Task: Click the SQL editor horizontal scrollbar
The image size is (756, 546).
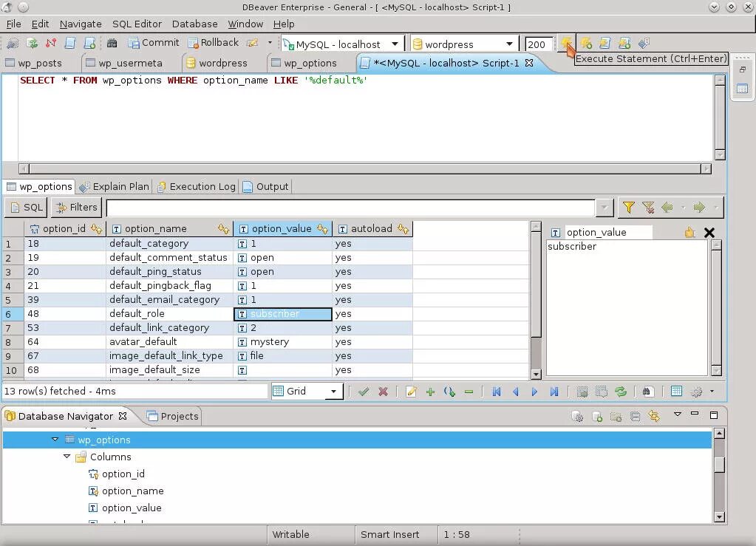Action: coord(364,168)
